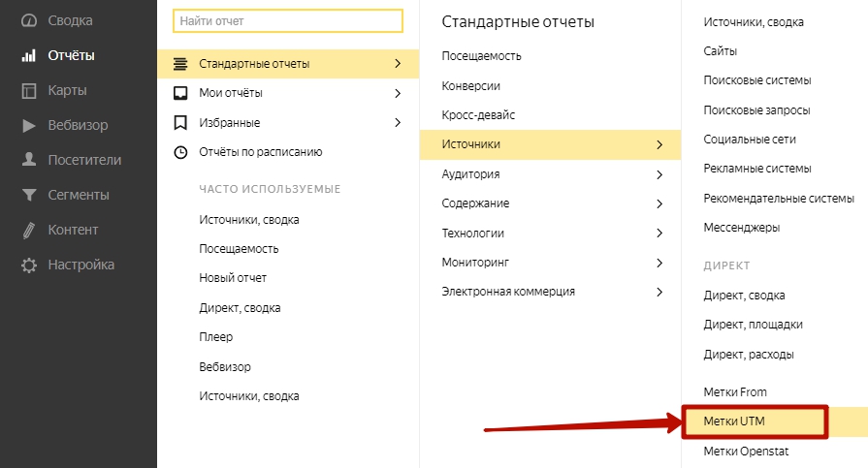
Task: Open the Карты sidebar icon
Action: (29, 90)
